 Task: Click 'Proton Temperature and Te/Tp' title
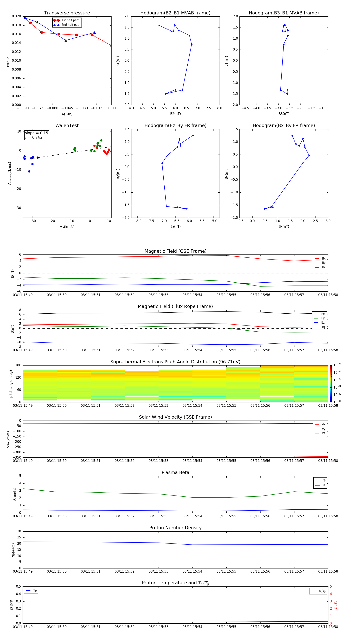point(175,583)
